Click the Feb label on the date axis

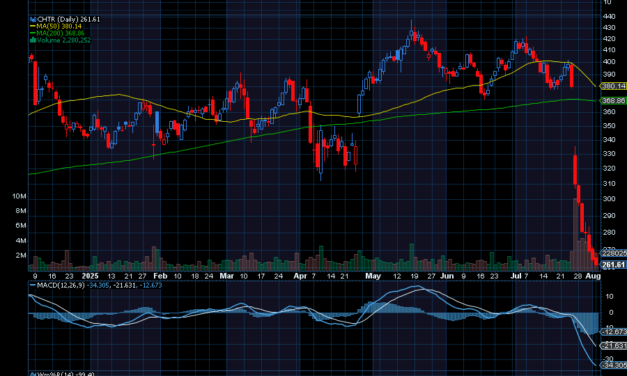160,276
